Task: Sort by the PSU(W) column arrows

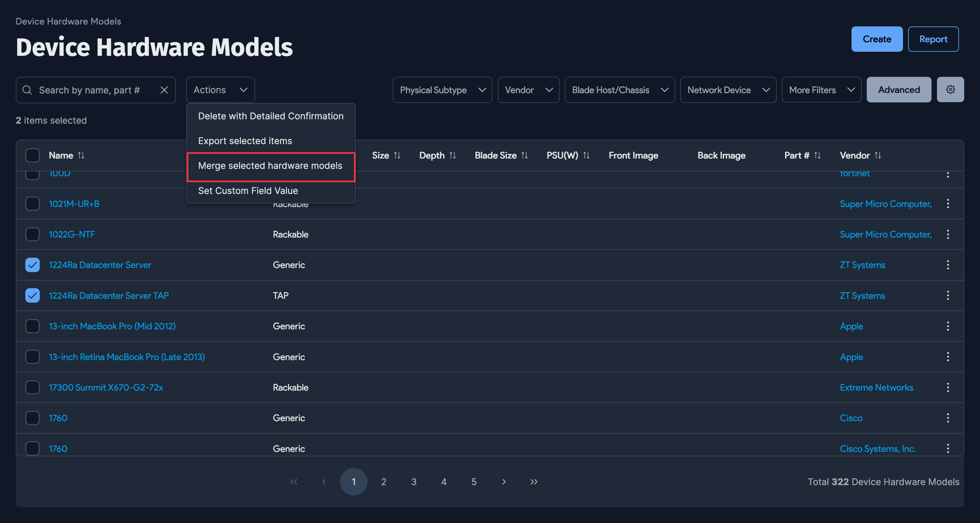Action: pyautogui.click(x=586, y=155)
